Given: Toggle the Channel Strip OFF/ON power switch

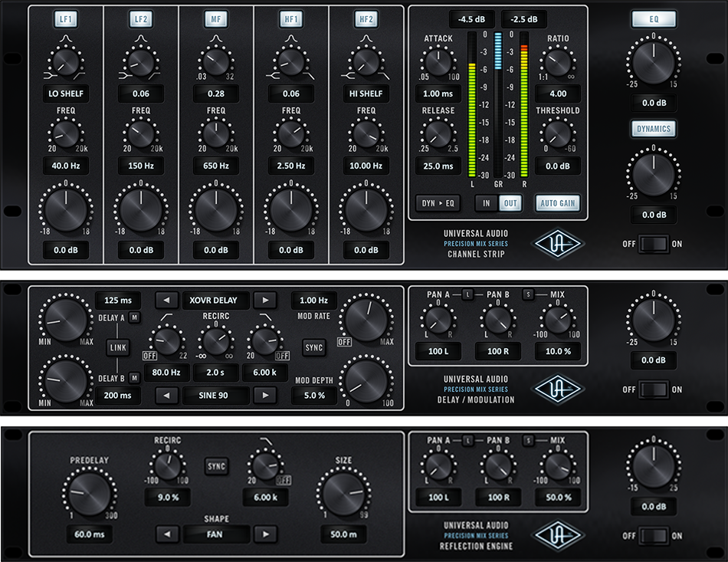Looking at the screenshot, I should click(653, 244).
